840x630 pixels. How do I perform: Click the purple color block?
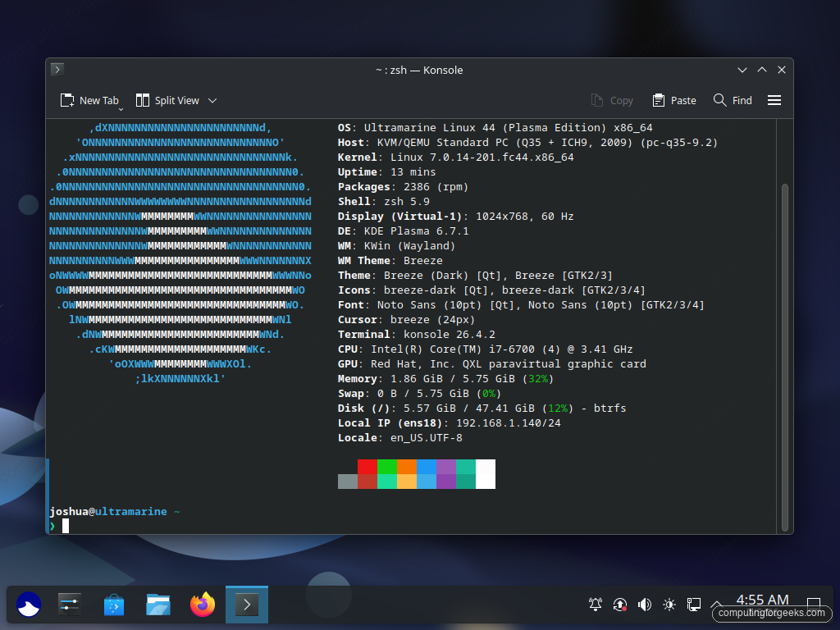pyautogui.click(x=446, y=467)
